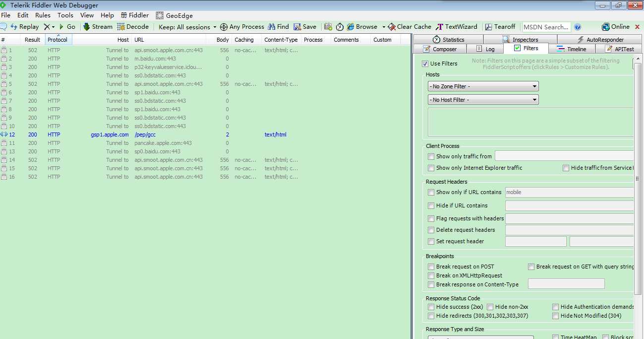Select session with pancake.apple.com:443
Viewport: 644px width, 339px height.
tap(205, 143)
